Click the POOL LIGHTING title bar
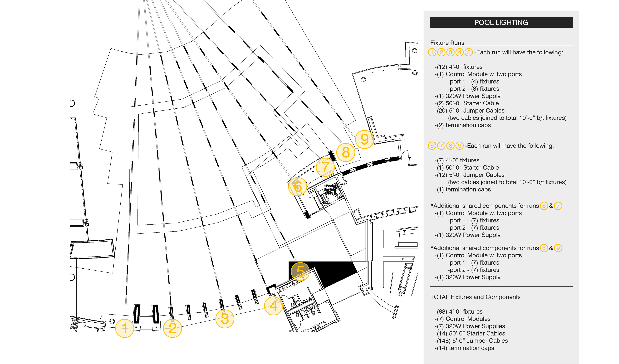This screenshot has height=364, width=619. click(x=501, y=23)
